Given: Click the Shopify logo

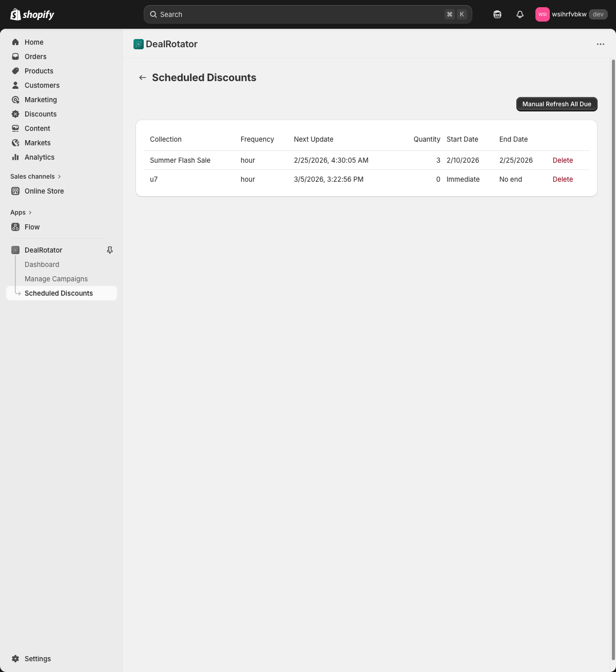Looking at the screenshot, I should click(32, 14).
